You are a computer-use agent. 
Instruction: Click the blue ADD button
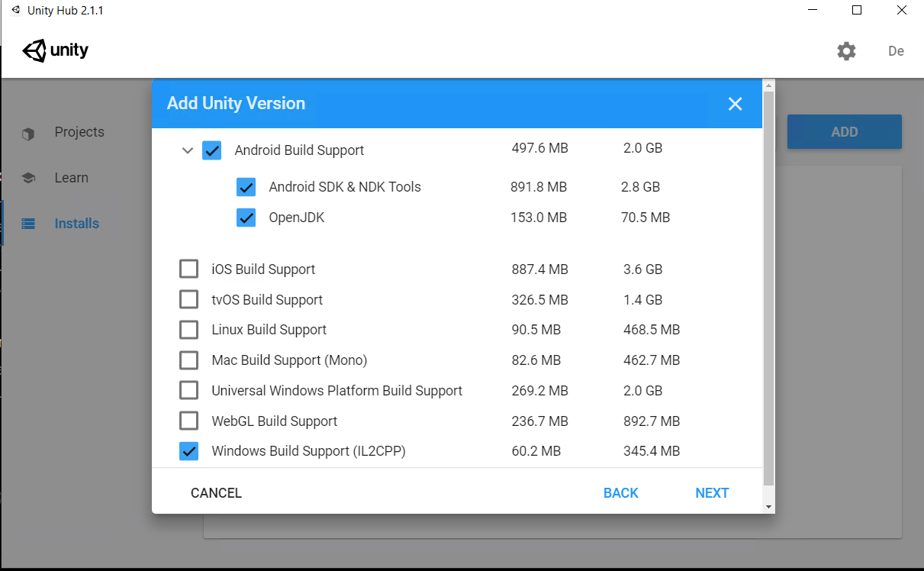click(x=845, y=132)
